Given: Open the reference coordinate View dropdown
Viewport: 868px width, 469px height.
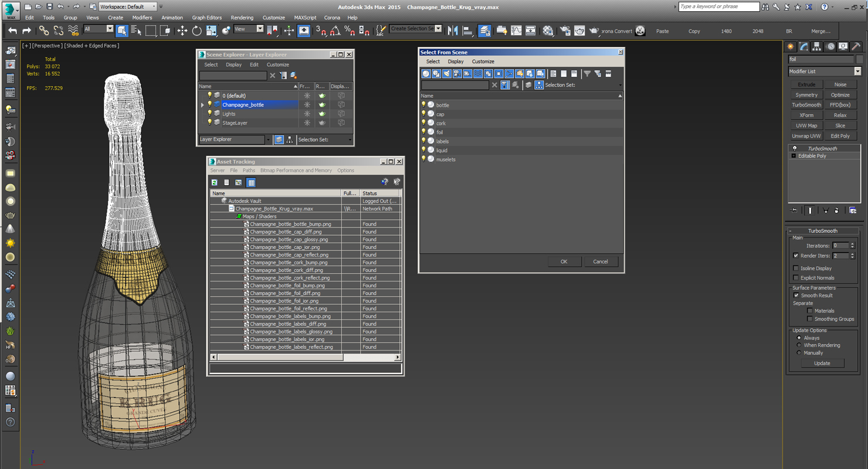Looking at the screenshot, I should click(249, 29).
